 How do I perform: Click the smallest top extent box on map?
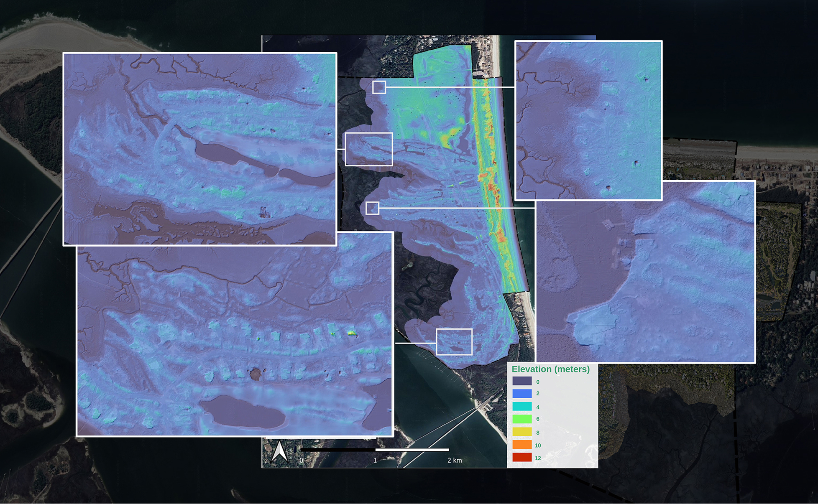(379, 87)
